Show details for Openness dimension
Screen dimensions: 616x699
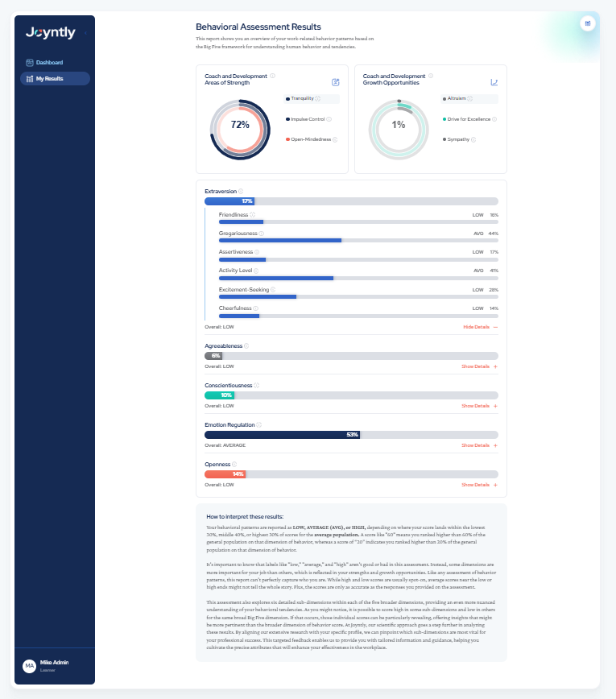(479, 485)
